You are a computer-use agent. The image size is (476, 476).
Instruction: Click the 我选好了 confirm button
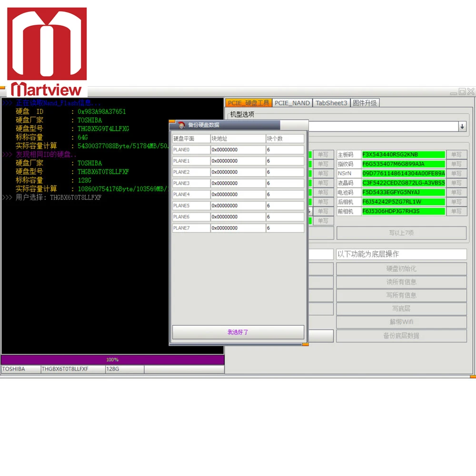(x=238, y=332)
